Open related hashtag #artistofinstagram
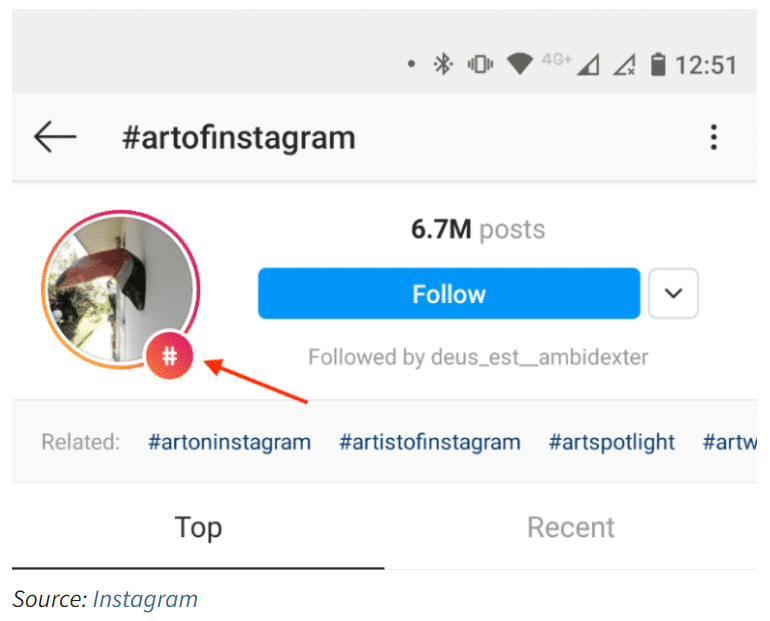The width and height of the screenshot is (770, 621). [430, 442]
